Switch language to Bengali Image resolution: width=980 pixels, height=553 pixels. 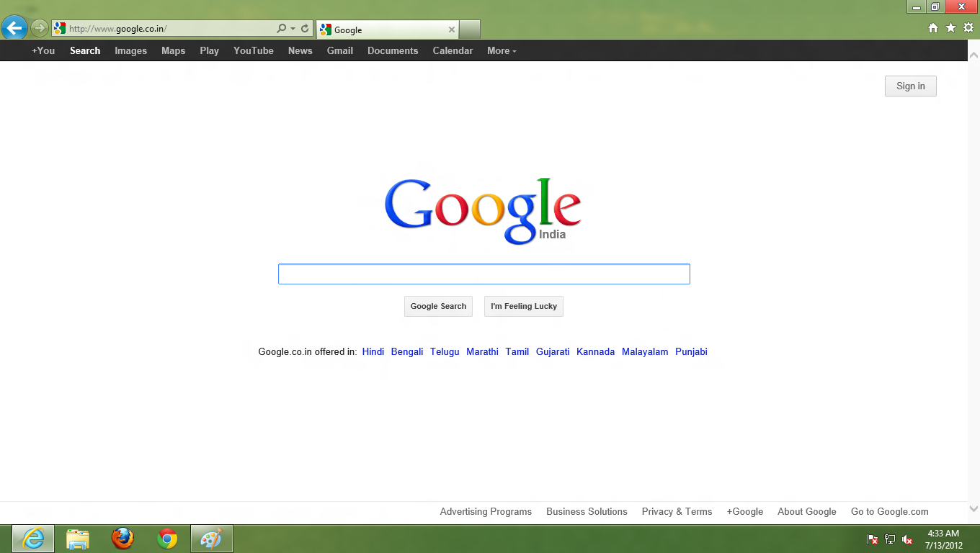coord(407,351)
